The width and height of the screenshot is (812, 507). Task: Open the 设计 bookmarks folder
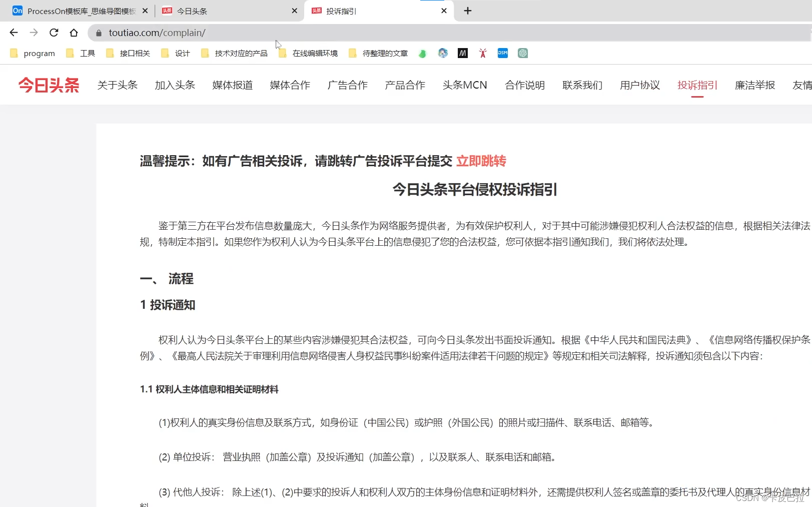tap(176, 53)
